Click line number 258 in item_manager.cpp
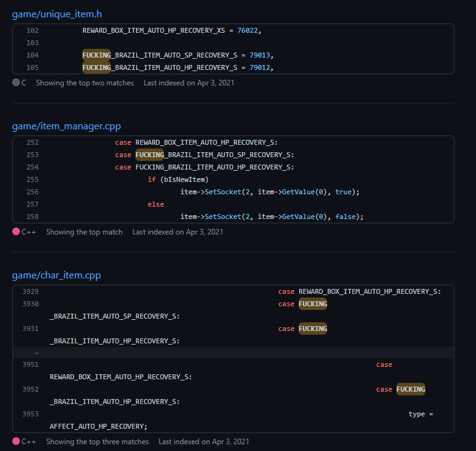Image resolution: width=476 pixels, height=451 pixels. (x=33, y=217)
